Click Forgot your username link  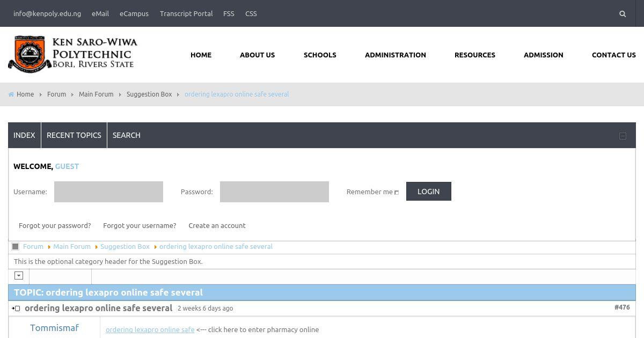click(140, 226)
